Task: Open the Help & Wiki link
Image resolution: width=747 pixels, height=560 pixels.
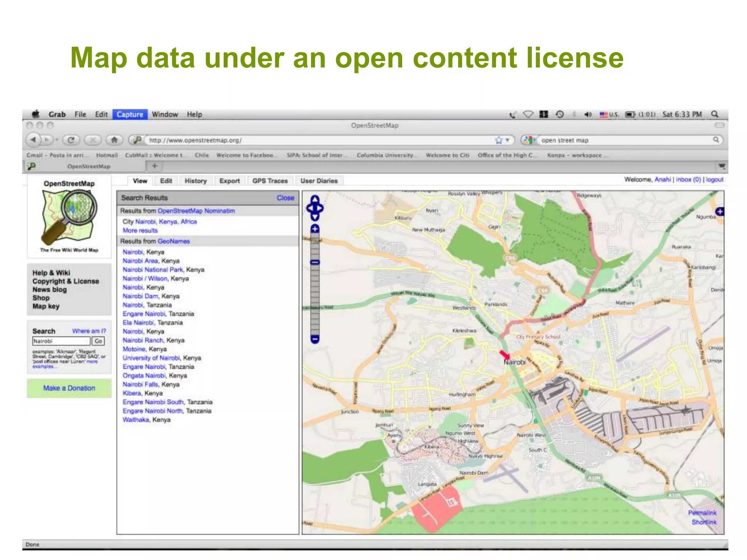Action: (51, 273)
